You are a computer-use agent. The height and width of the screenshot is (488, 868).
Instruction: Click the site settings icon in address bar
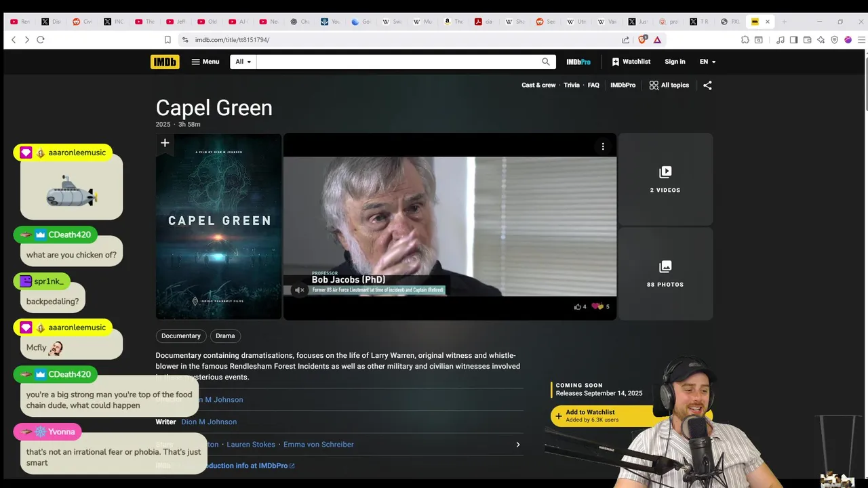point(185,40)
